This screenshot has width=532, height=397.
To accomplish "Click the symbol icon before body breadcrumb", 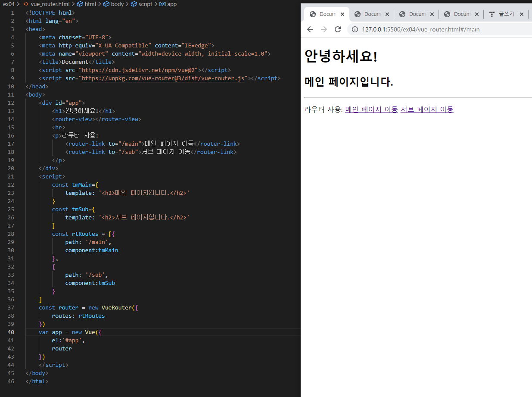I will click(106, 4).
